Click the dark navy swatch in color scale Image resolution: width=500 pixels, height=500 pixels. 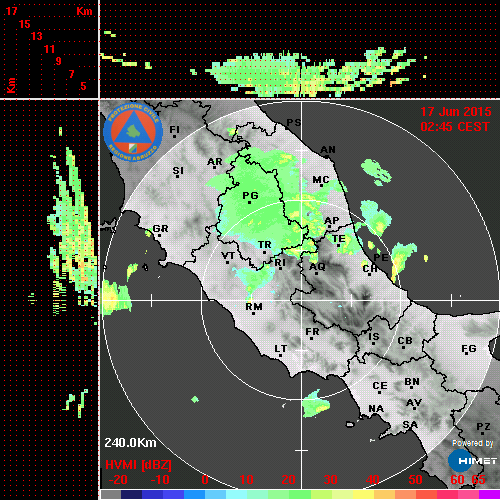[x=131, y=494]
